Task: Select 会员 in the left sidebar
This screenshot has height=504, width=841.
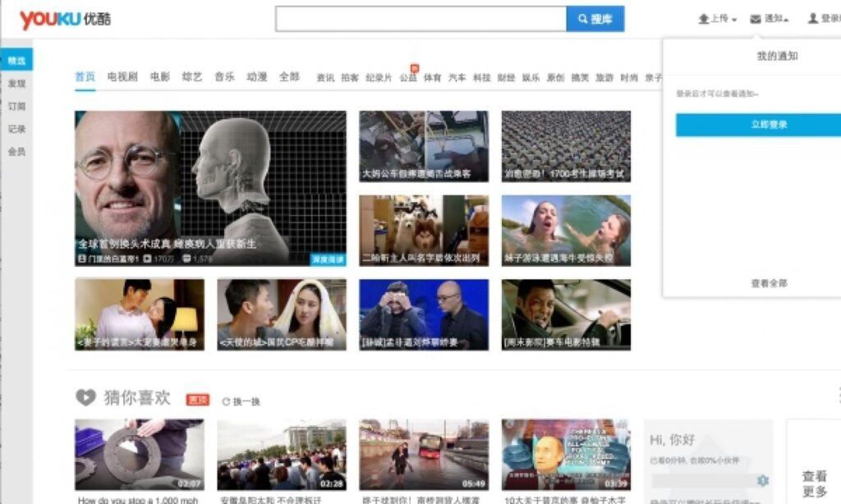Action: pos(16,152)
